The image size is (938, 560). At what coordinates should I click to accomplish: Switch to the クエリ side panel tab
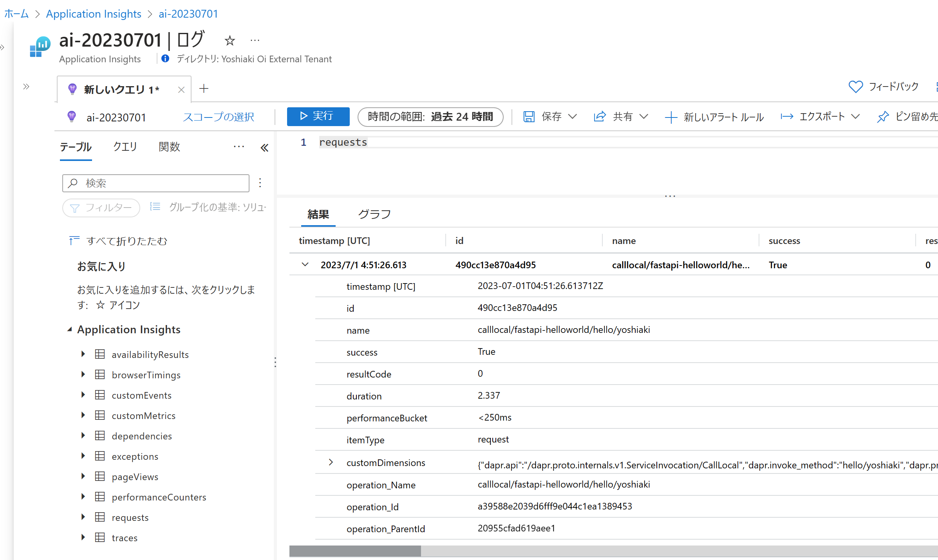tap(125, 147)
